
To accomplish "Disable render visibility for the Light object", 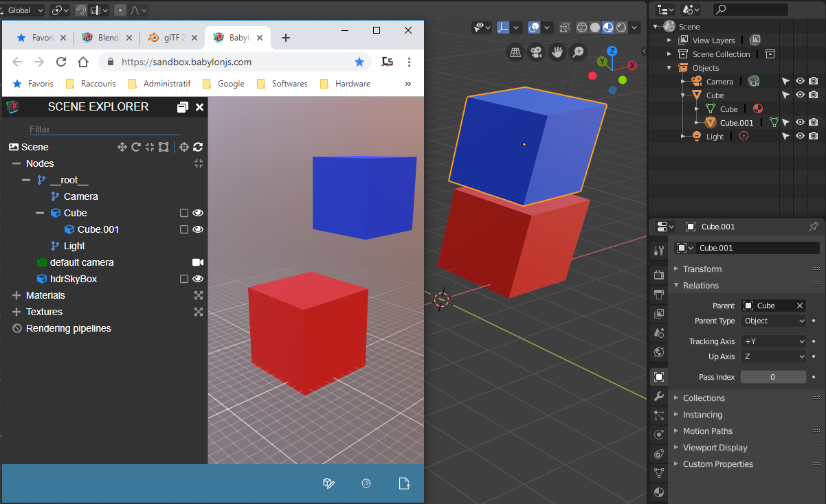I will click(814, 135).
